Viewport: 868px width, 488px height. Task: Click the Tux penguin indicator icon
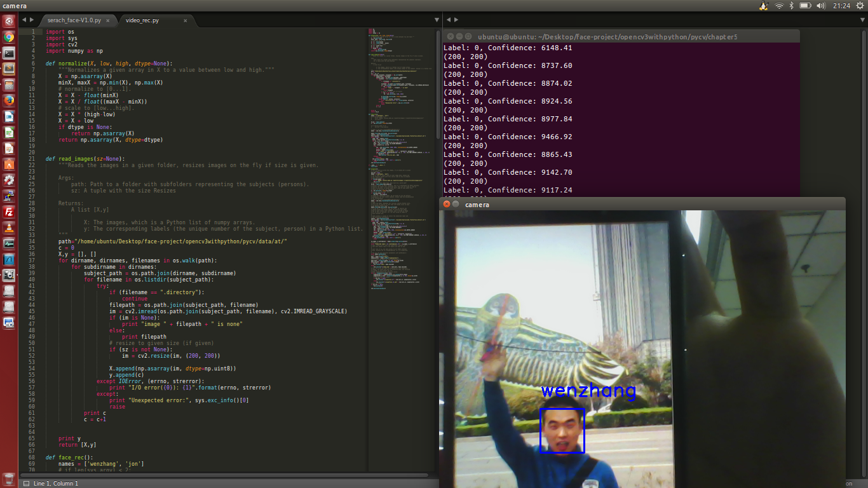763,6
